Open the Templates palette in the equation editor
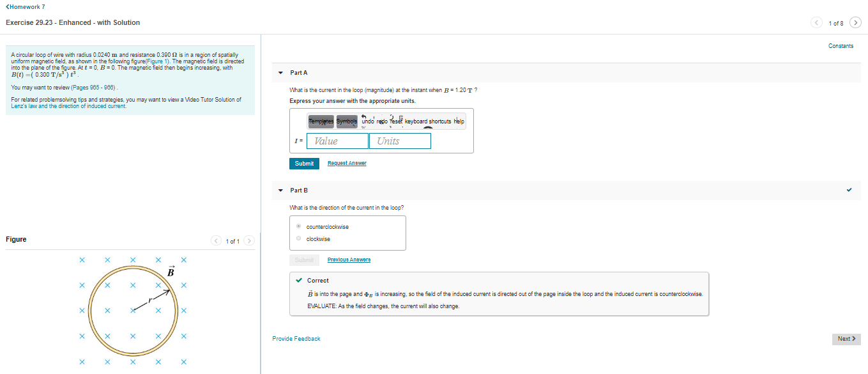This screenshot has width=868, height=374. (321, 121)
